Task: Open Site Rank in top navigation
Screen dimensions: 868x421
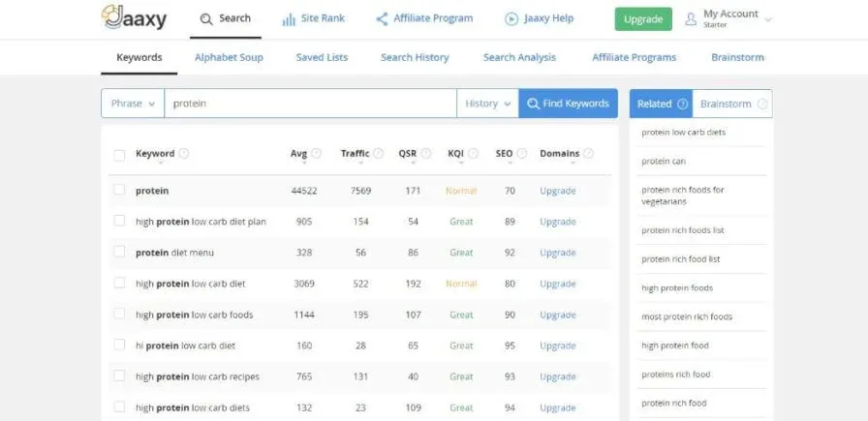Action: (x=313, y=18)
